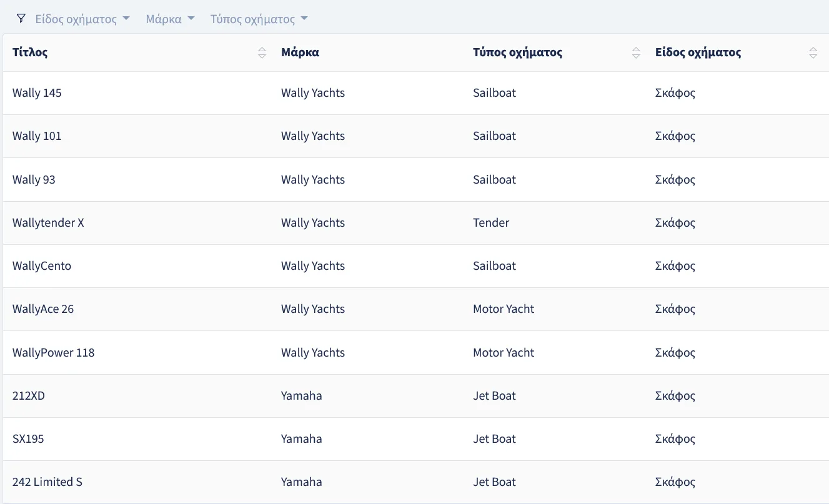Select the Wally 101 title
Screen dimensions: 829x504
(37, 136)
